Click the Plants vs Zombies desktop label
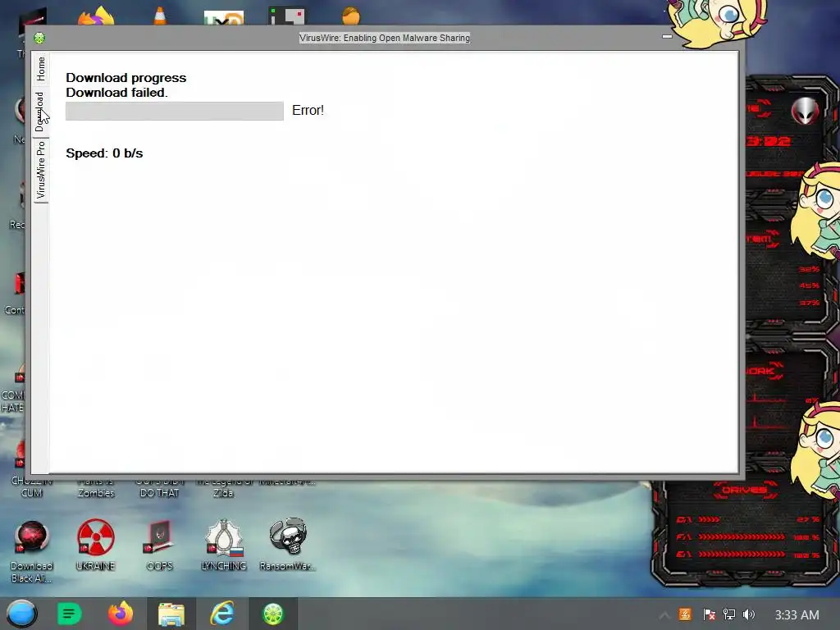Viewport: 840px width, 630px height. (x=96, y=488)
